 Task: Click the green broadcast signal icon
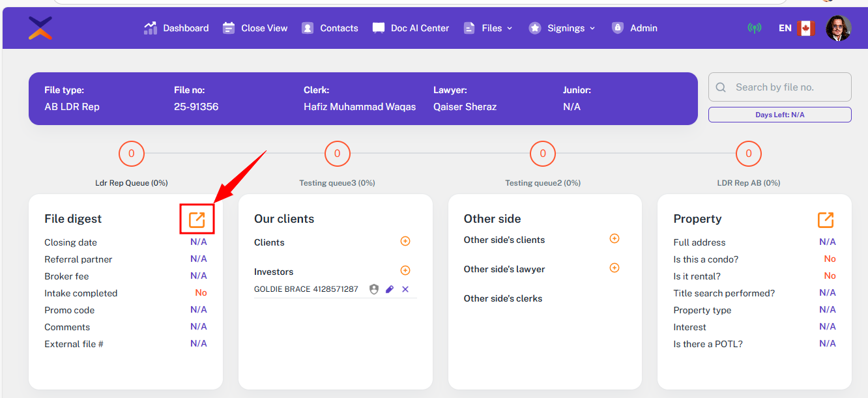[754, 28]
